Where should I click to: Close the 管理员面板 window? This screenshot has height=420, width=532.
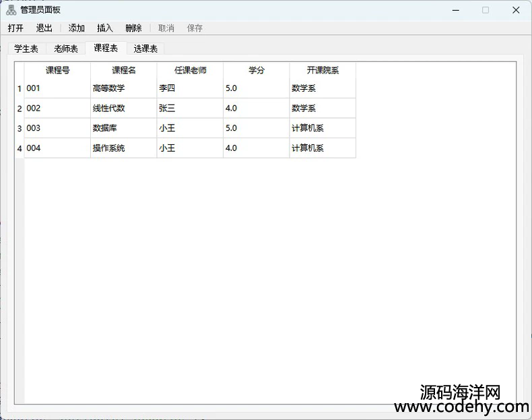516,10
